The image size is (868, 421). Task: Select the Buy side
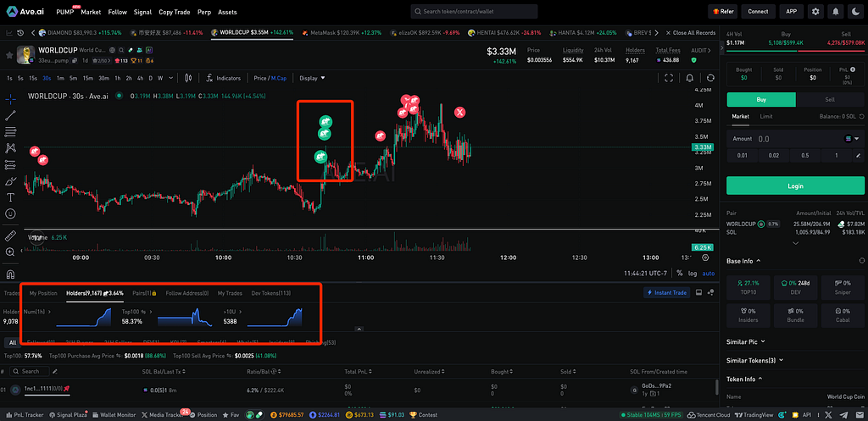click(x=761, y=100)
